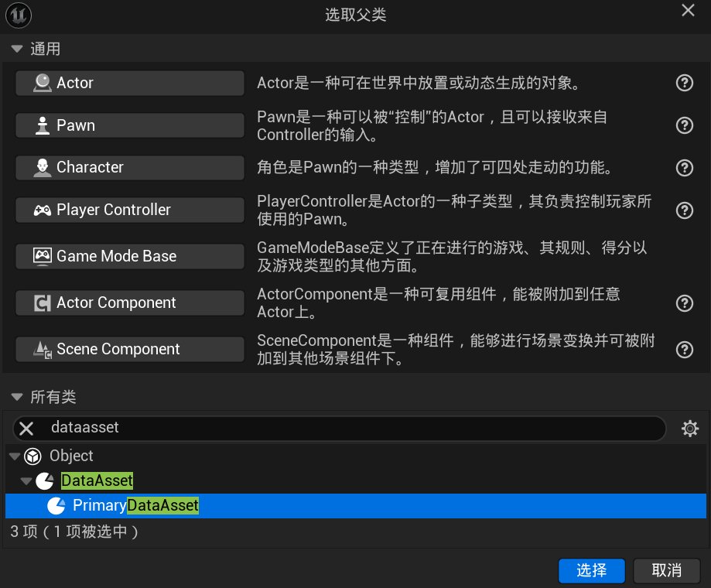711x588 pixels.
Task: Click the help icon beside Pawn description
Action: coord(684,125)
